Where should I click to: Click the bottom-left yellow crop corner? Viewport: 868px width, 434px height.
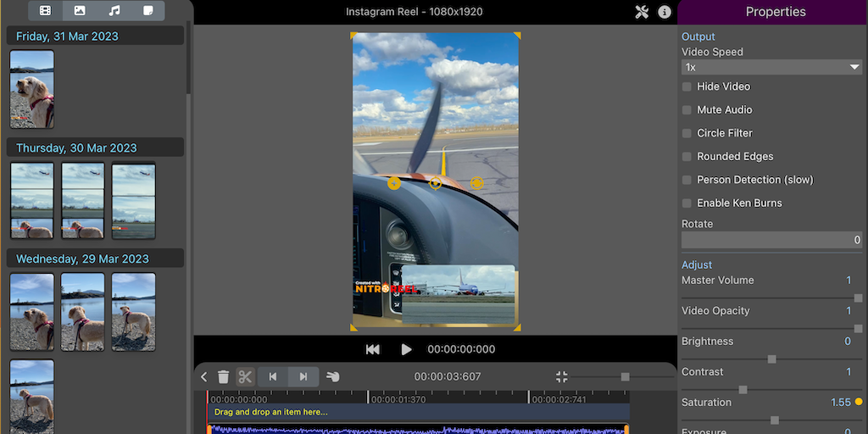pyautogui.click(x=353, y=328)
